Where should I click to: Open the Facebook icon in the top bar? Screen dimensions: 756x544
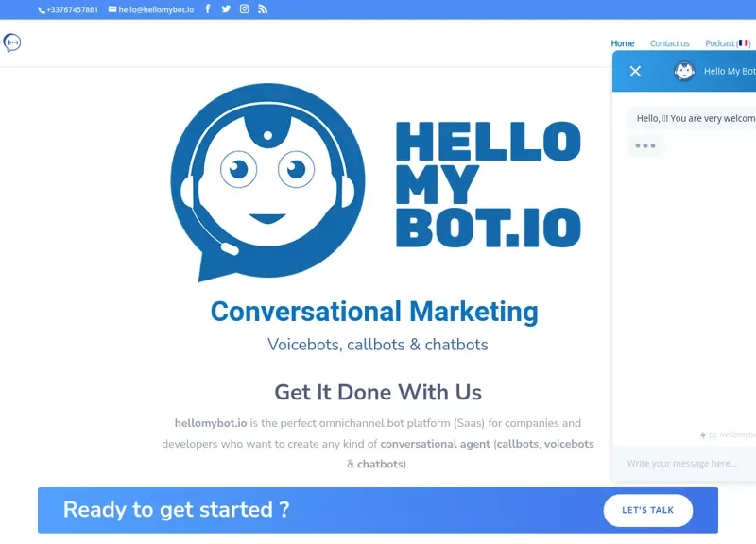[208, 9]
